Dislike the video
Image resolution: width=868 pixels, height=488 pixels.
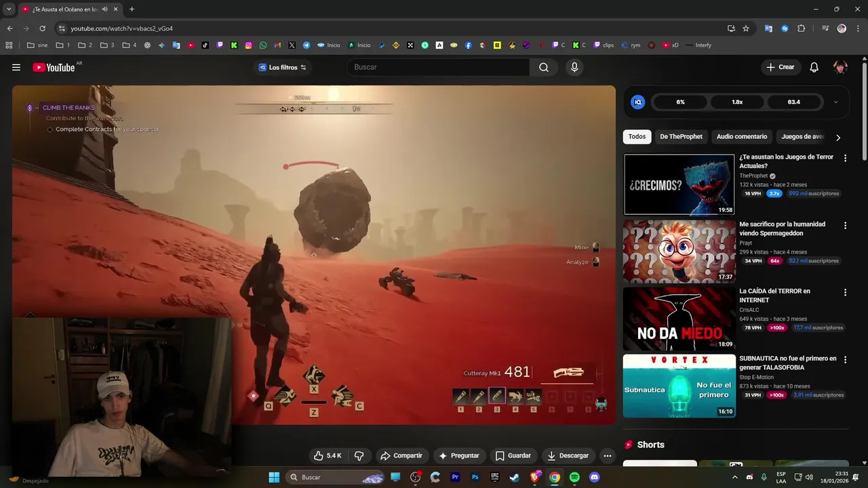tap(359, 455)
